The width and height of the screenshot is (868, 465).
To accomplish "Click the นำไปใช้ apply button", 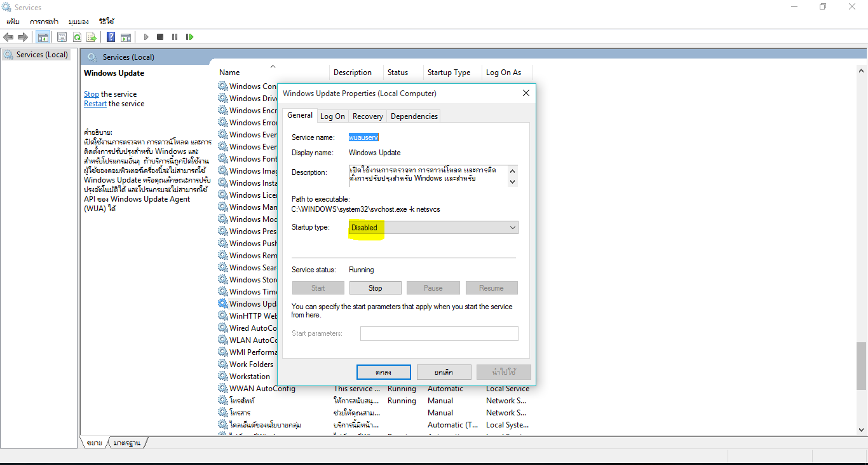I will [504, 372].
